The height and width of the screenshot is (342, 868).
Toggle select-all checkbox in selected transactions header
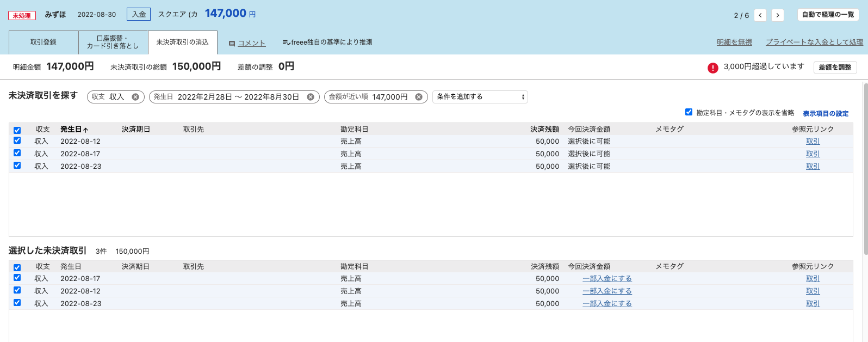[x=17, y=267]
